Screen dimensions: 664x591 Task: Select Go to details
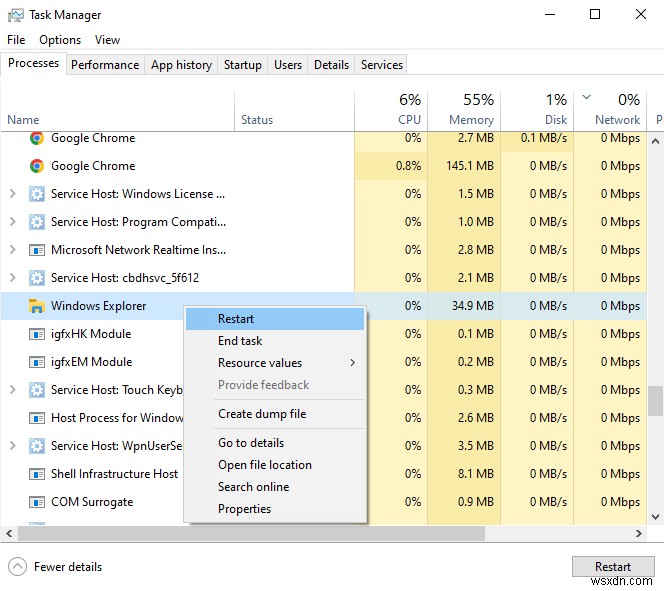click(275, 443)
